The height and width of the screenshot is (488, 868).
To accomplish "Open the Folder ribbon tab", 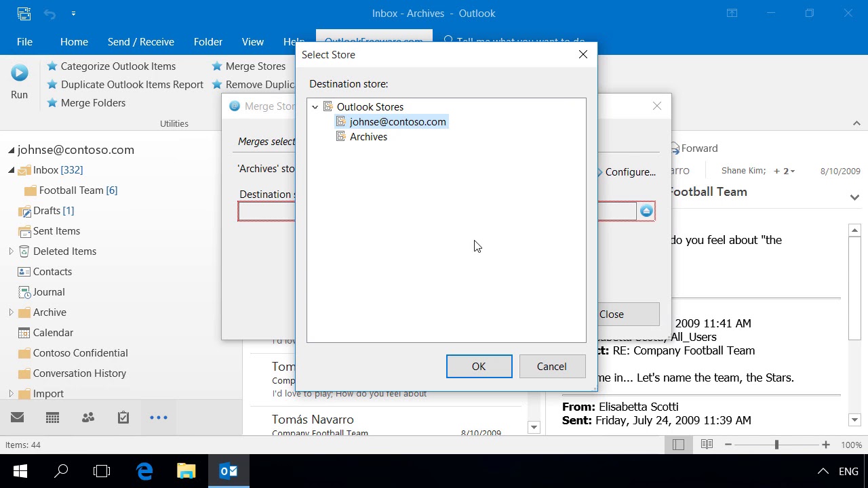I will [208, 42].
